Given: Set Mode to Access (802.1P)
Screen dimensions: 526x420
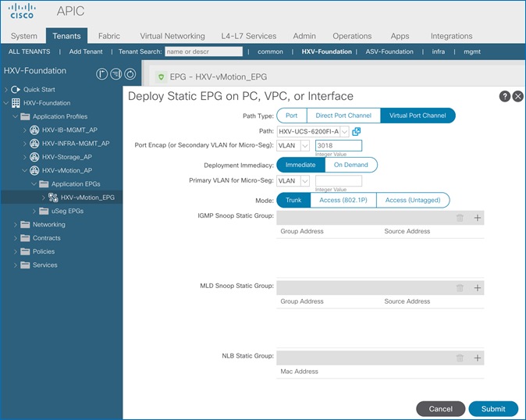Looking at the screenshot, I should point(343,200).
